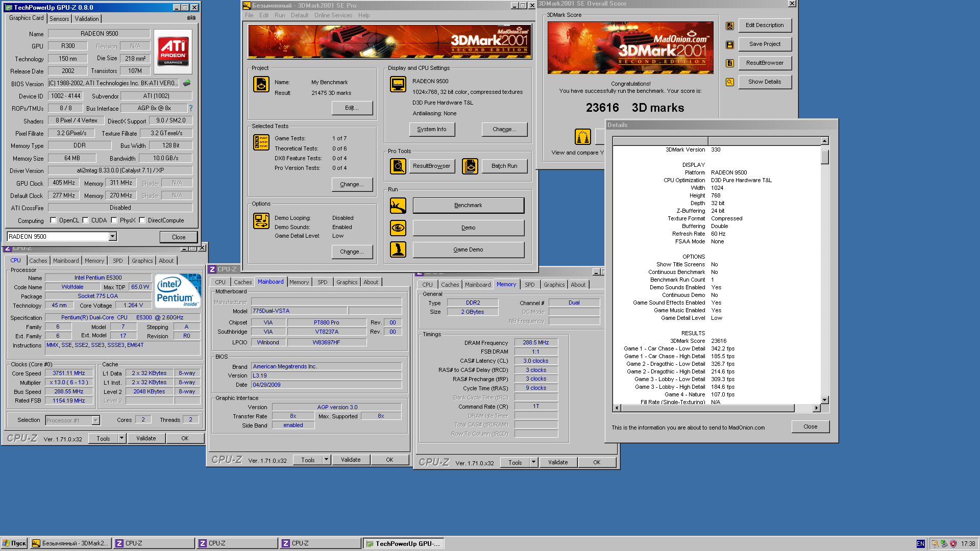Image resolution: width=980 pixels, height=551 pixels.
Task: Open SPD tab in Mainboard CPU-Z window
Action: click(323, 282)
